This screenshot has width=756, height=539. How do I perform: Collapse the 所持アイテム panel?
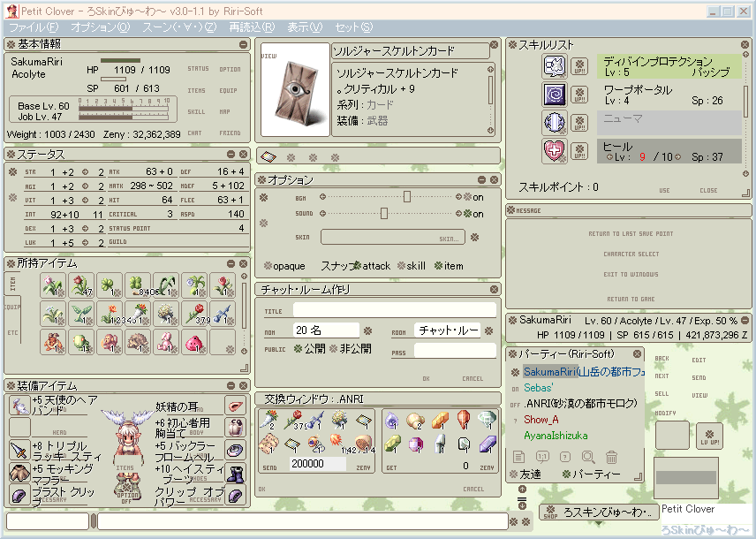(x=231, y=263)
